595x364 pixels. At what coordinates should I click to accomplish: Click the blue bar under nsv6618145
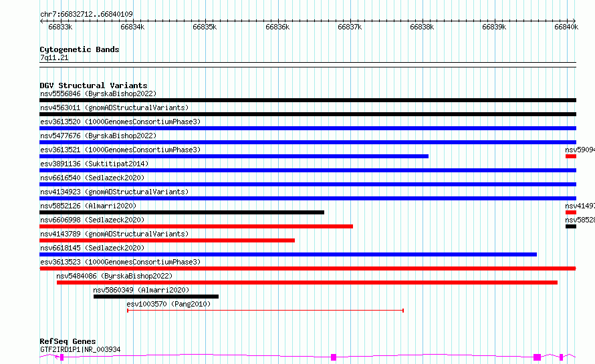[288, 254]
